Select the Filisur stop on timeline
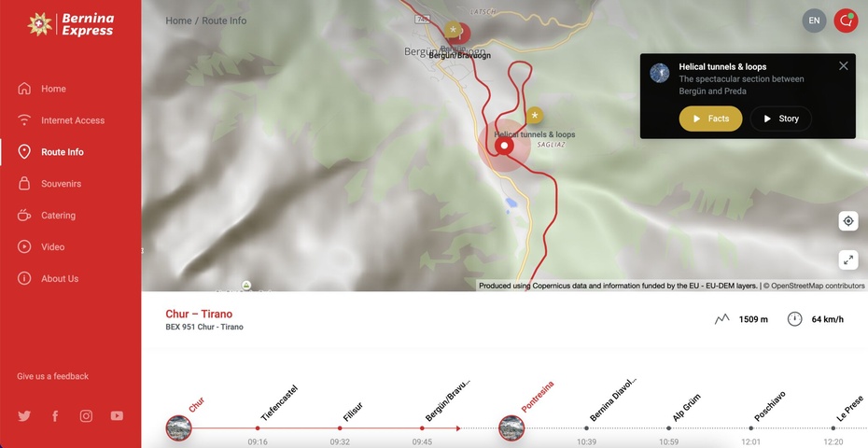Screen dimensions: 868x448 (x=340, y=427)
